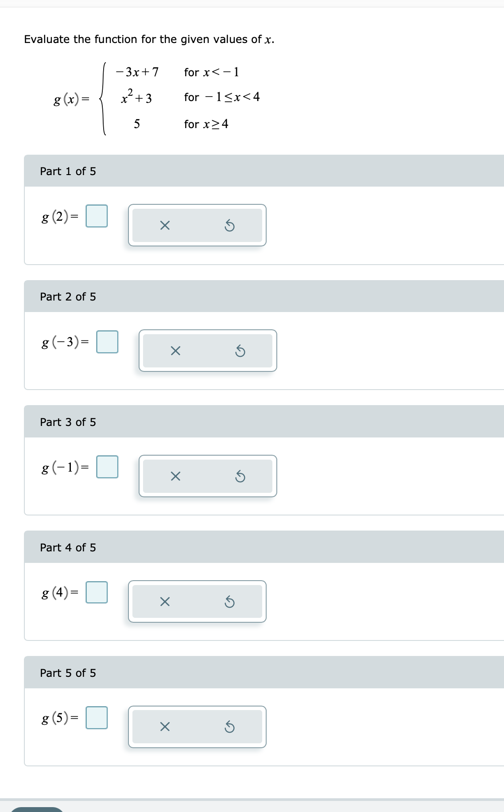Screen dimensions: 504x812
Task: Clear the g(−3) answer with X icon
Action: point(175,351)
